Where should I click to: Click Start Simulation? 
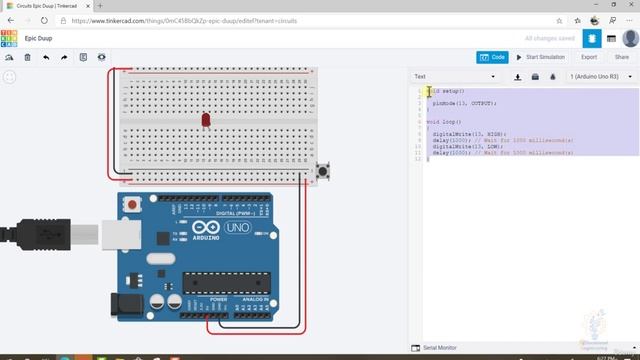(x=540, y=57)
